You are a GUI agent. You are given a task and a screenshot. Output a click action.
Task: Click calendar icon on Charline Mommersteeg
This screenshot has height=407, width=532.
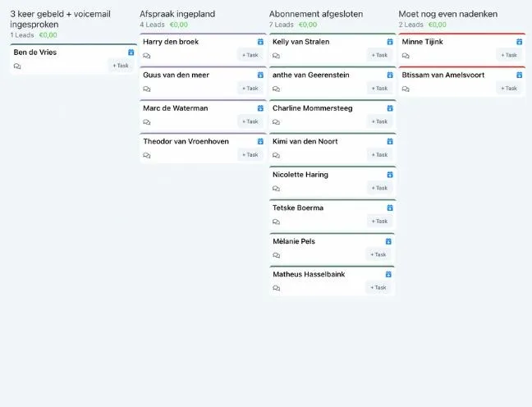click(x=390, y=108)
